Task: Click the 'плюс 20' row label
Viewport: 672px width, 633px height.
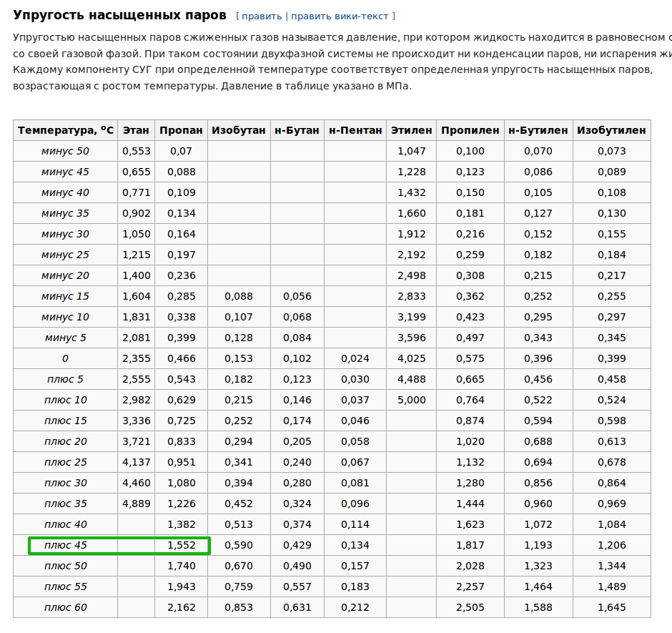Action: tap(65, 442)
